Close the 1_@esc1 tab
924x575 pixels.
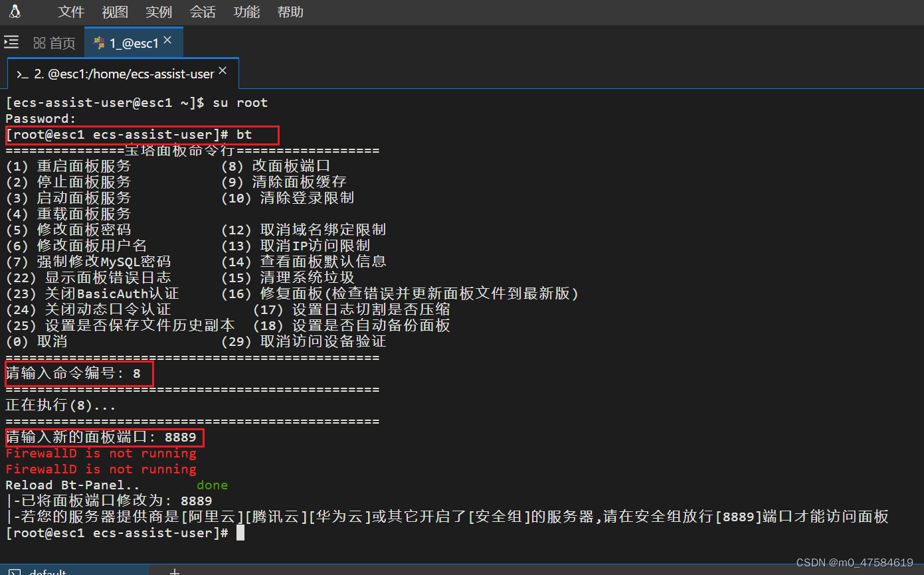[167, 41]
